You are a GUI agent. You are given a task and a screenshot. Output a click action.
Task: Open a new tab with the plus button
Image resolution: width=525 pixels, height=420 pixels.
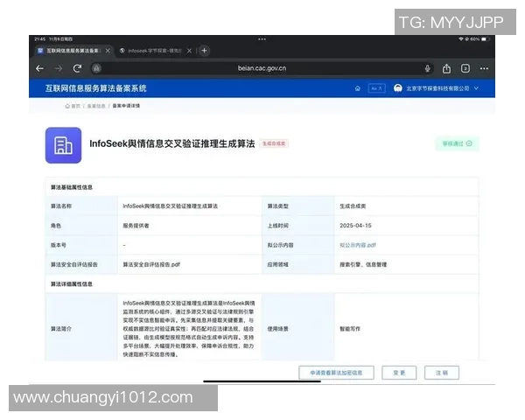(x=204, y=51)
